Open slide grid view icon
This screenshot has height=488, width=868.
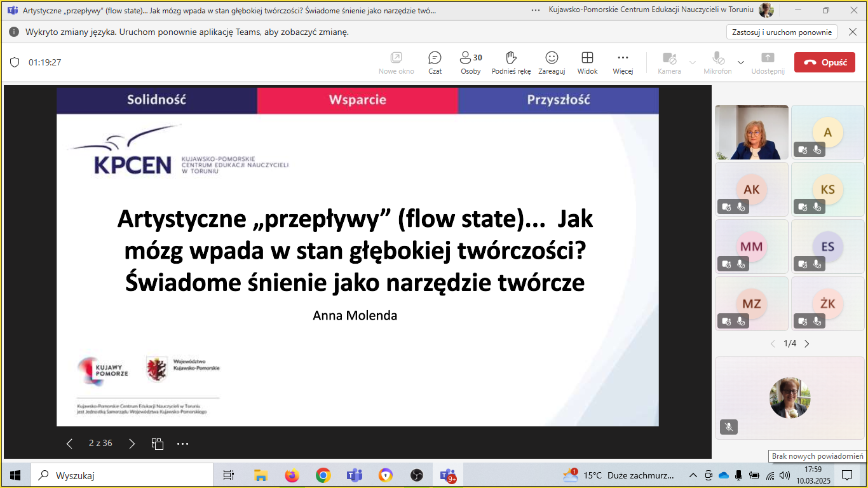tap(158, 444)
